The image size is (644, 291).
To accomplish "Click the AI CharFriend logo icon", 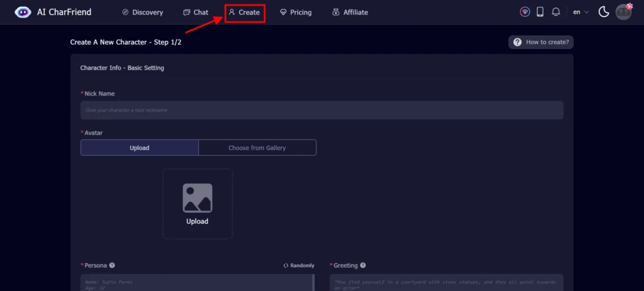I will [x=23, y=12].
